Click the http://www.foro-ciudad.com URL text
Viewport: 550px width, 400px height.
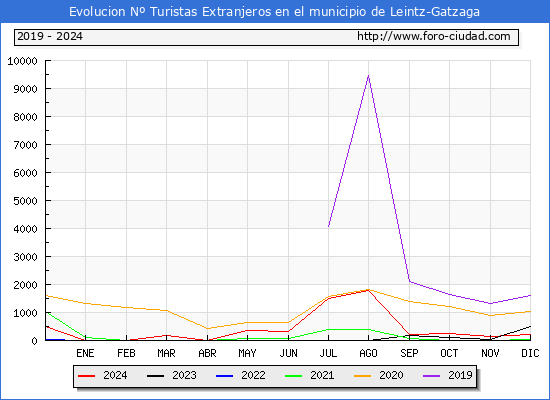tap(434, 36)
